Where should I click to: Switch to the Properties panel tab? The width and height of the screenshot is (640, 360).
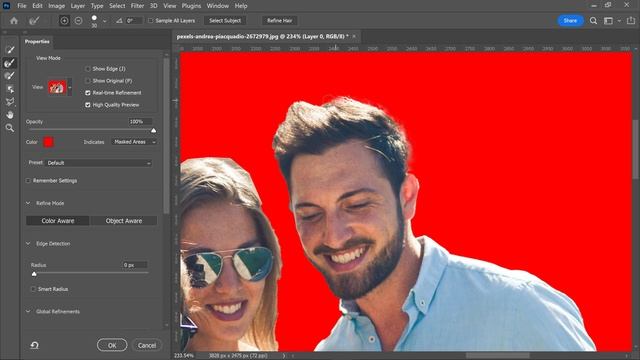37,42
